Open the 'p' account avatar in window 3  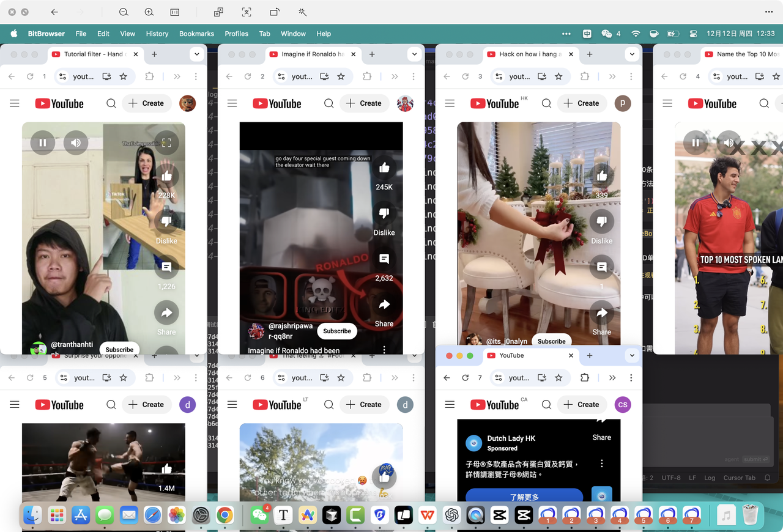pyautogui.click(x=622, y=103)
